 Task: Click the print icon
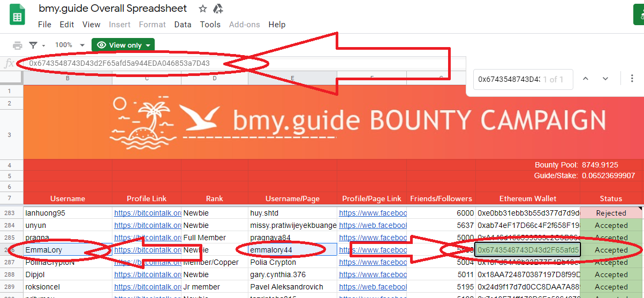(x=18, y=45)
